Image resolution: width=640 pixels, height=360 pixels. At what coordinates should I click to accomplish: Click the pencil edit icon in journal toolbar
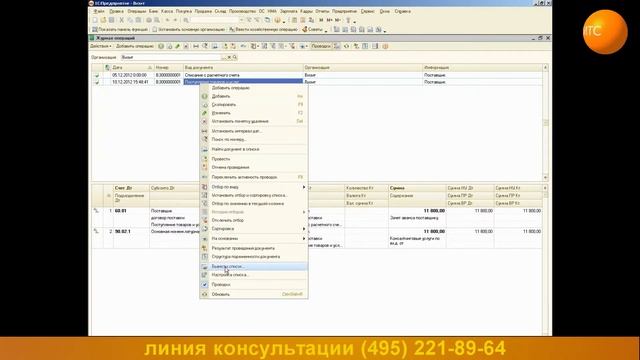point(178,46)
